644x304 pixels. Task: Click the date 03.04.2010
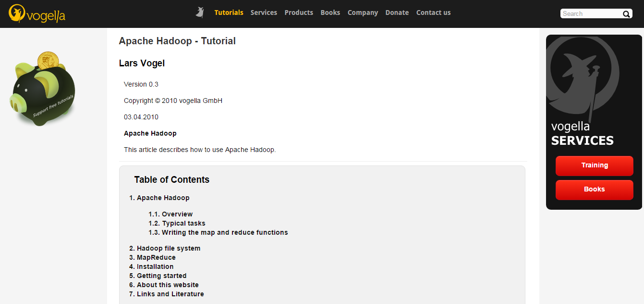click(x=141, y=117)
